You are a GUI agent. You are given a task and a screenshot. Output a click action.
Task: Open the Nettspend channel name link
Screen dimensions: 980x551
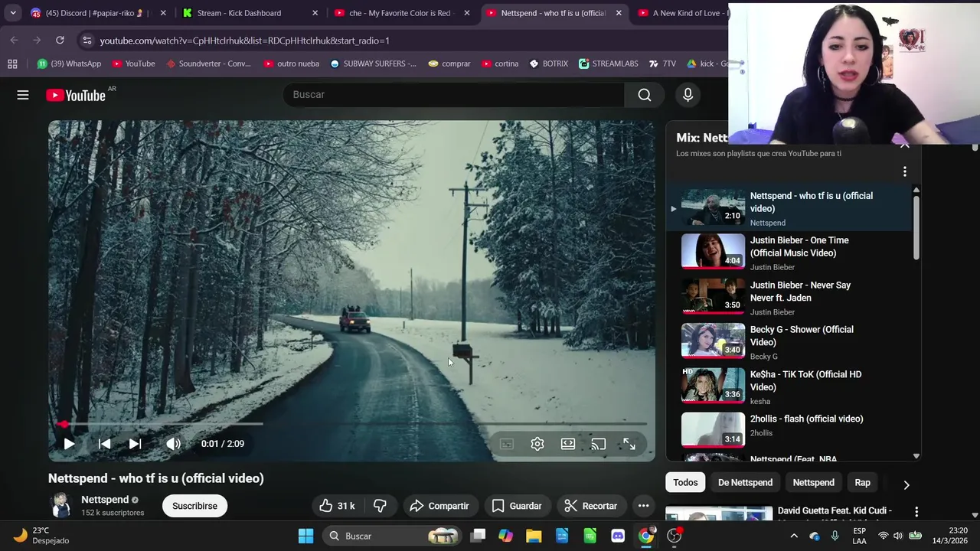105,500
